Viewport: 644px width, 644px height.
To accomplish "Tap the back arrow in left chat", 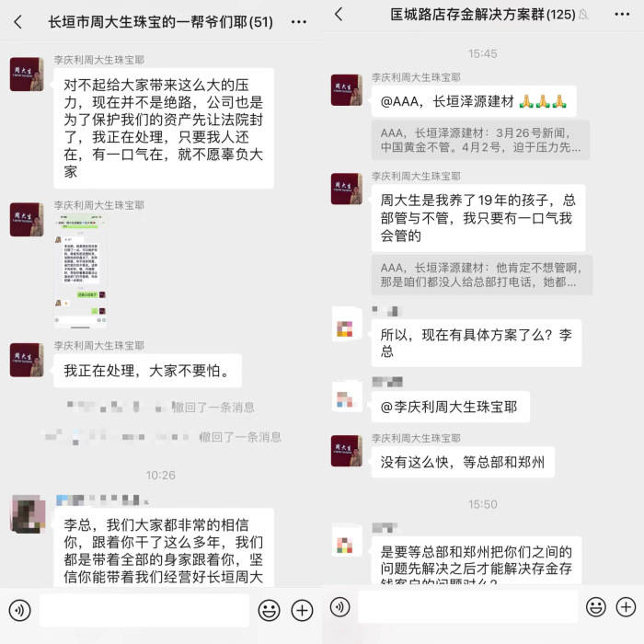I will tap(17, 21).
